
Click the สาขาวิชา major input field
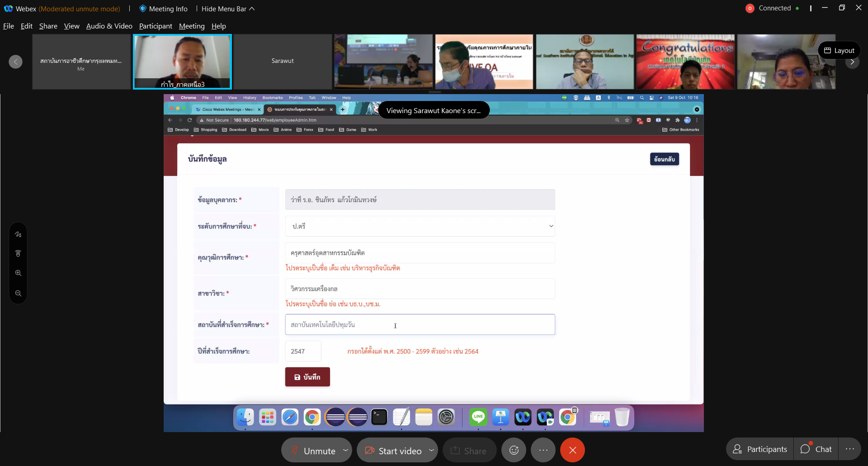(420, 289)
